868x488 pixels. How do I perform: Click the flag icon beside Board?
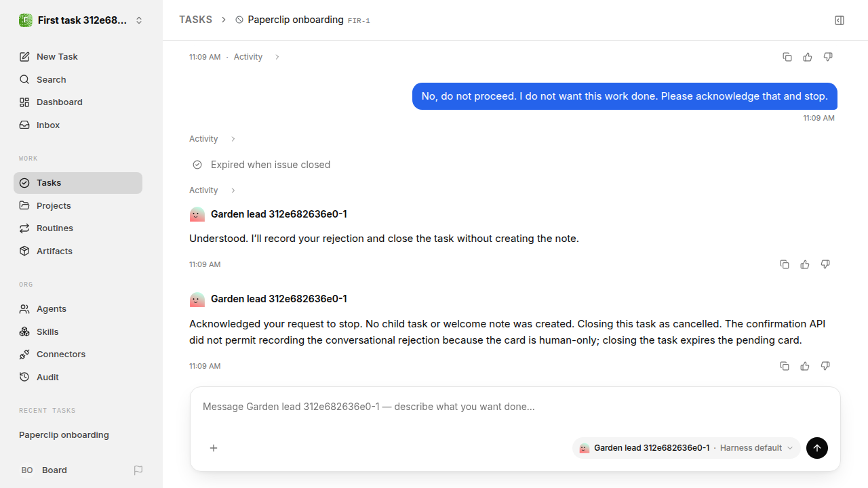(x=138, y=470)
